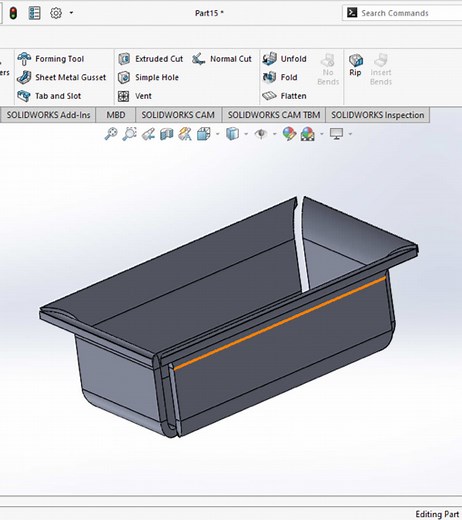Select the Sheet Metal Gusset tool

click(x=61, y=77)
